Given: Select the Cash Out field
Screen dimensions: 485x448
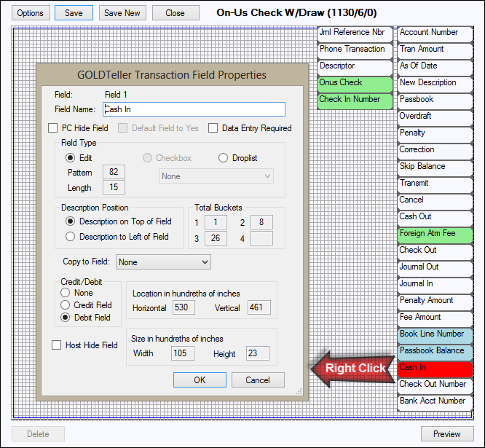Looking at the screenshot, I should (x=435, y=218).
